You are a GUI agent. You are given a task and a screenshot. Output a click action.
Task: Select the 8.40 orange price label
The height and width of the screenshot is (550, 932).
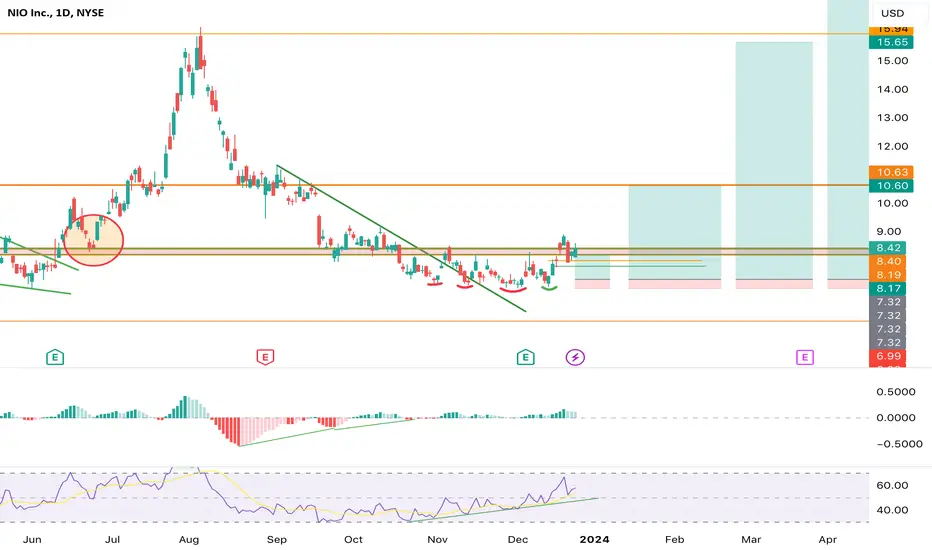pyautogui.click(x=887, y=261)
